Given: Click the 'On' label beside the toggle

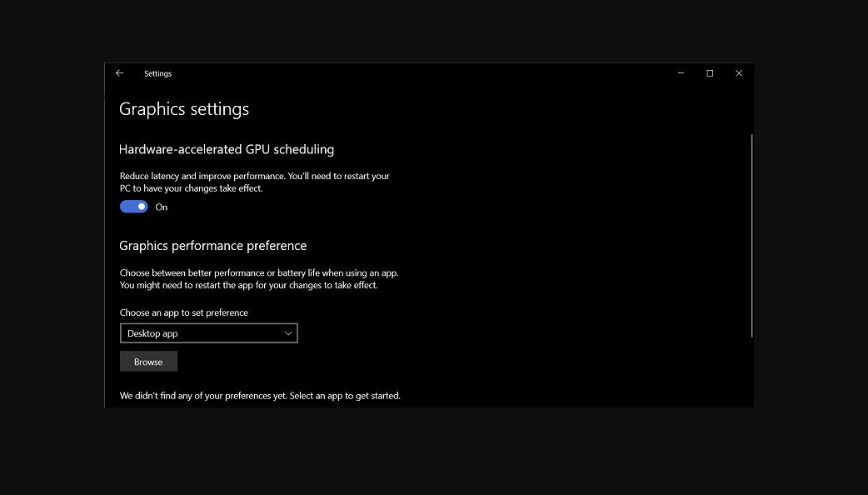Looking at the screenshot, I should click(162, 207).
